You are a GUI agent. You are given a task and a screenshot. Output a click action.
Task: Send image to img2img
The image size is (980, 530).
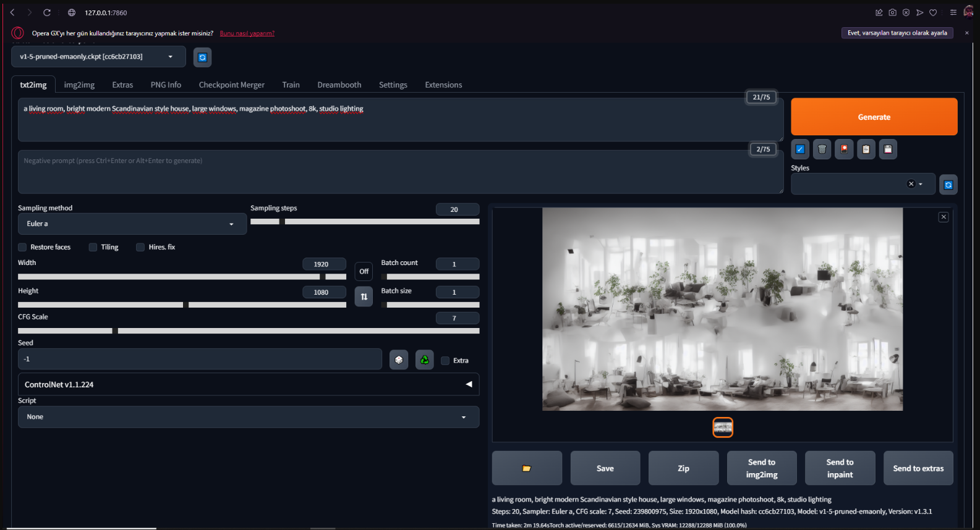(762, 468)
